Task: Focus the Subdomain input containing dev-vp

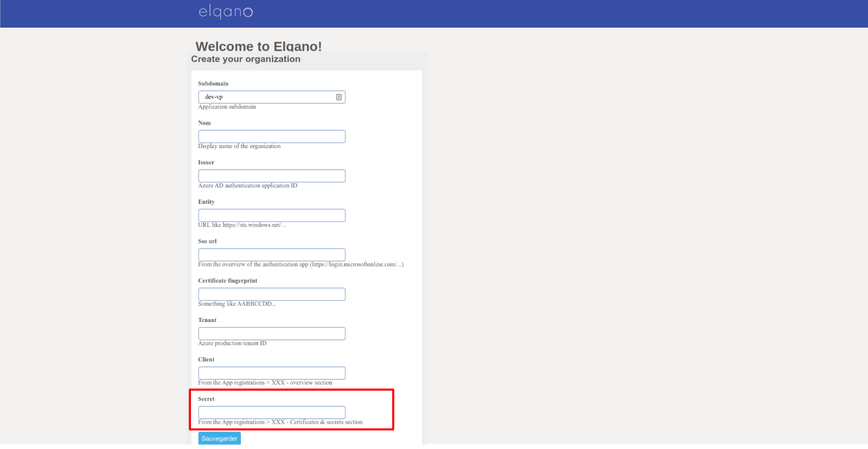Action: click(x=272, y=97)
